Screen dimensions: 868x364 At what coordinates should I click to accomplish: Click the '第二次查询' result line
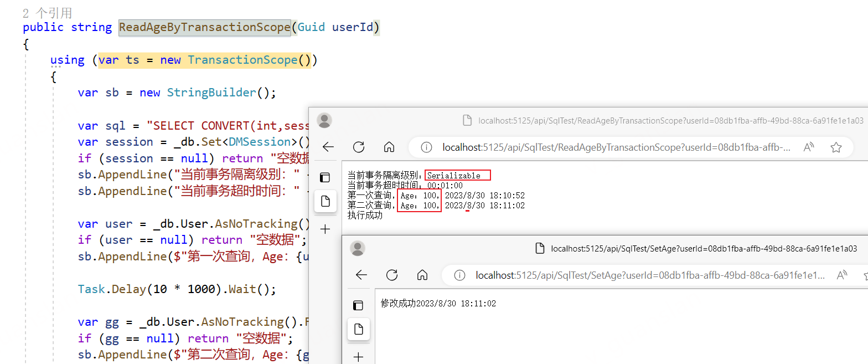click(x=436, y=206)
